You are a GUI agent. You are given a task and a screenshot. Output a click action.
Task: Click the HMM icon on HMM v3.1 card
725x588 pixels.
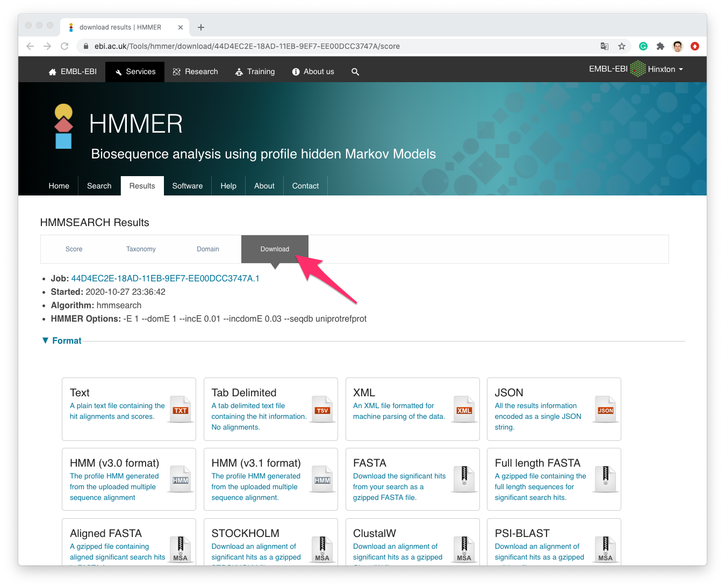click(322, 479)
